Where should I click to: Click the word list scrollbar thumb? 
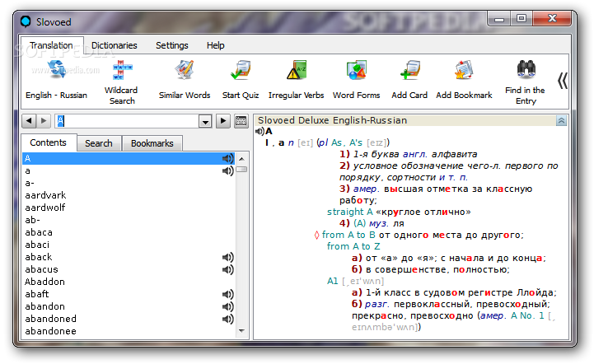click(241, 170)
